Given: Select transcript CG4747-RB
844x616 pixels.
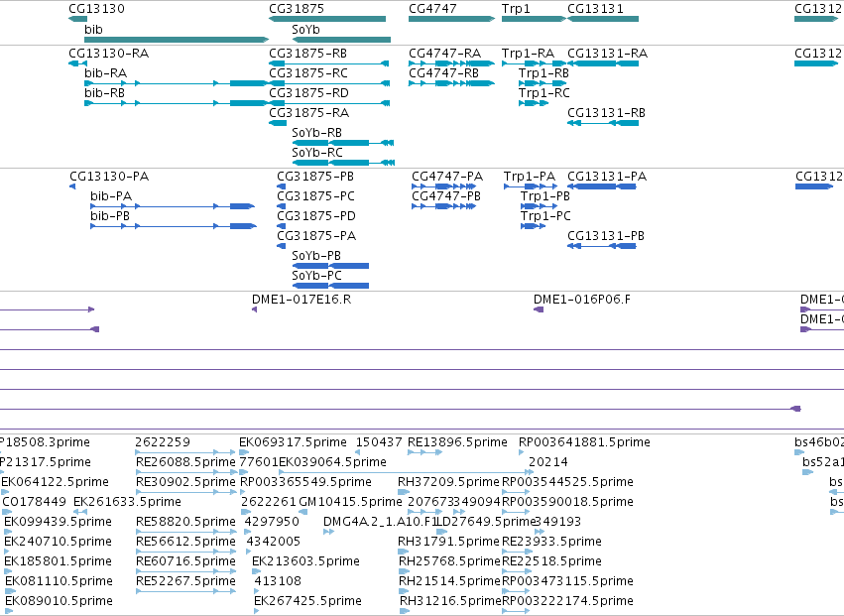Looking at the screenshot, I should (x=443, y=73).
